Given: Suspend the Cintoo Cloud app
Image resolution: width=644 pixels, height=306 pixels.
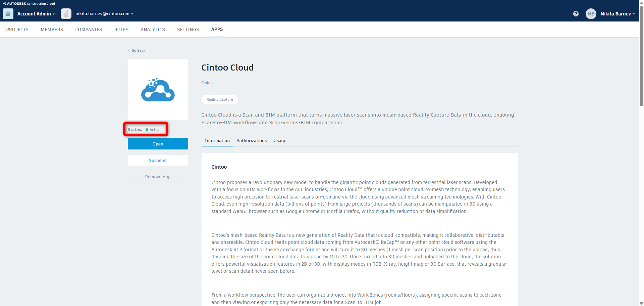Looking at the screenshot, I should (x=158, y=160).
